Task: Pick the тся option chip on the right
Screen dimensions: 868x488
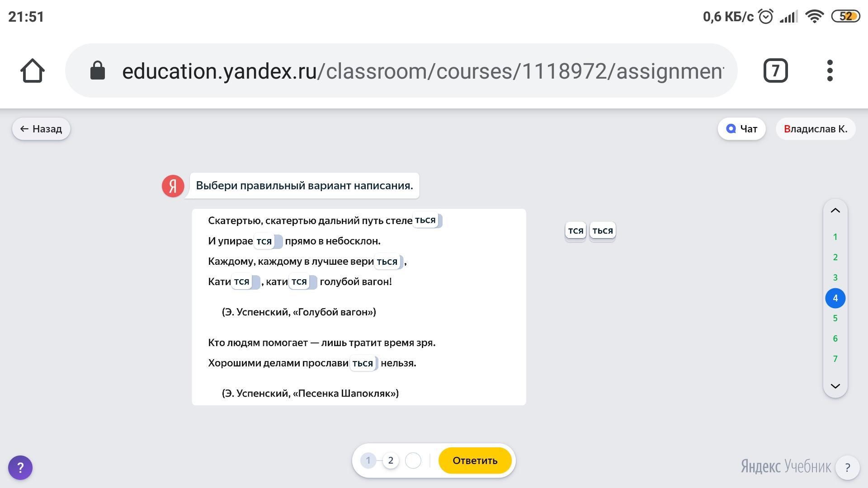Action: pos(576,231)
